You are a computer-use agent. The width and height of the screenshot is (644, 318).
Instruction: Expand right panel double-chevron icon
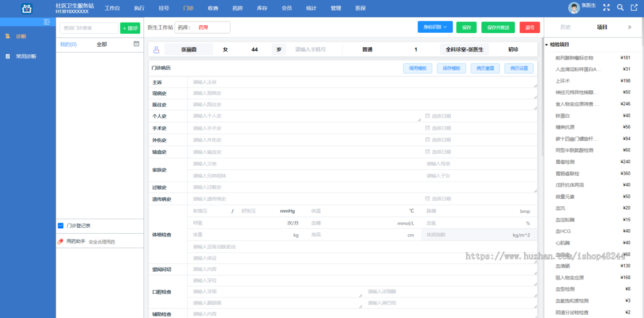(630, 27)
